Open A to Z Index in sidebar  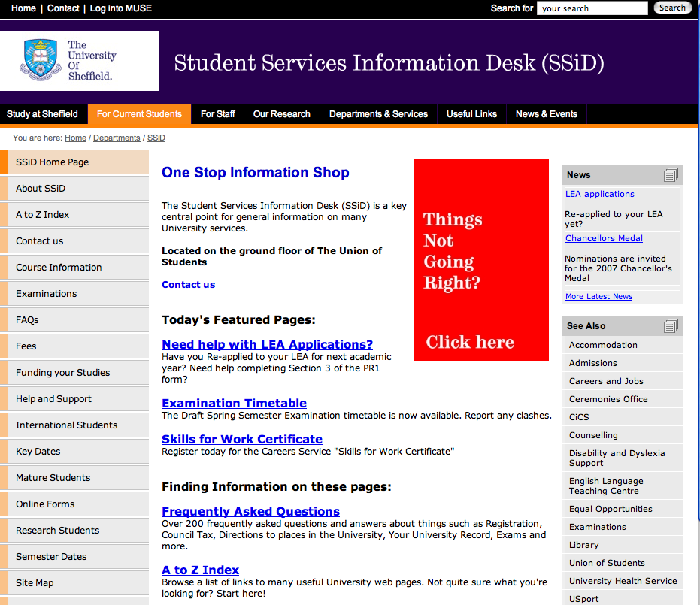pyautogui.click(x=74, y=215)
